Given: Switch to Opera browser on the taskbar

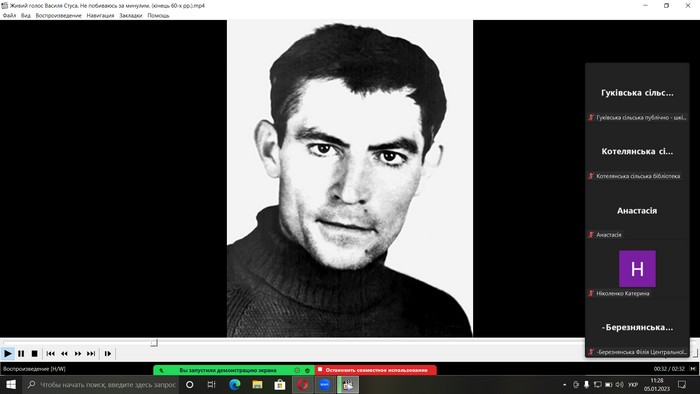Looking at the screenshot, I should (303, 384).
